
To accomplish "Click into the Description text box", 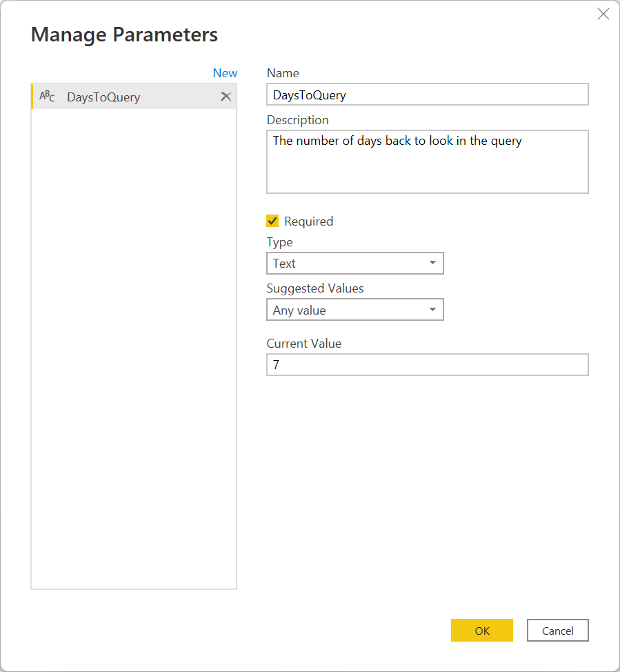I will (x=427, y=161).
